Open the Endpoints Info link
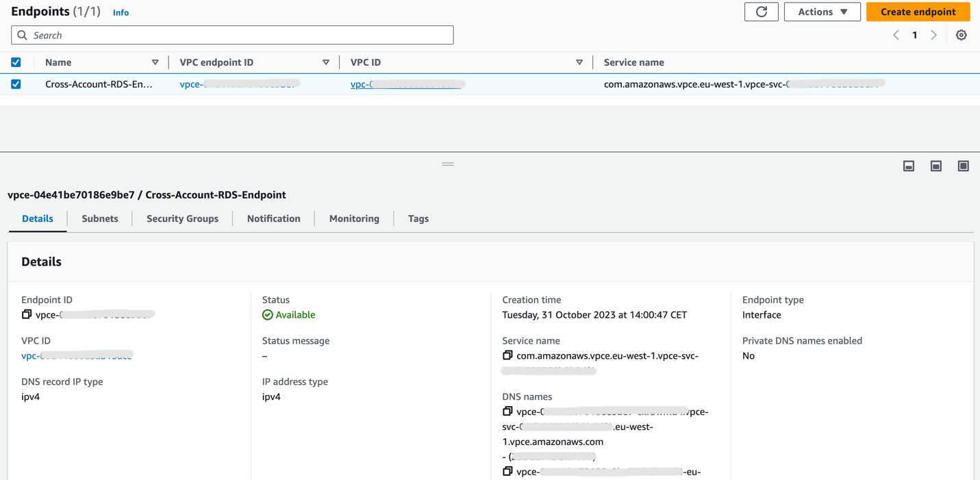Screen dimensions: 980x480 121,12
